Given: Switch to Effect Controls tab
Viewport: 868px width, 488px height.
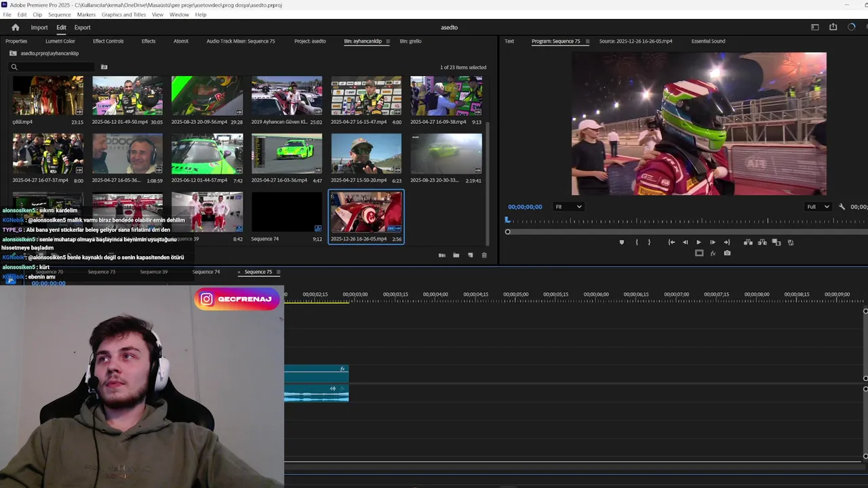Looking at the screenshot, I should (x=108, y=41).
